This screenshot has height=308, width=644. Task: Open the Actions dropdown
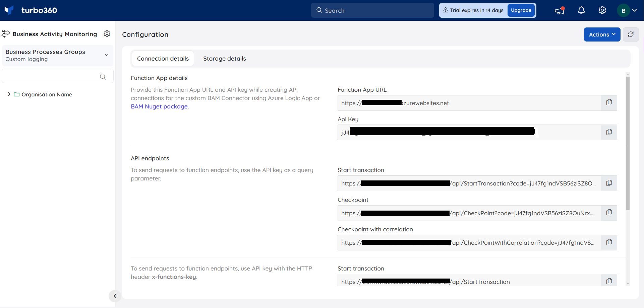[602, 34]
